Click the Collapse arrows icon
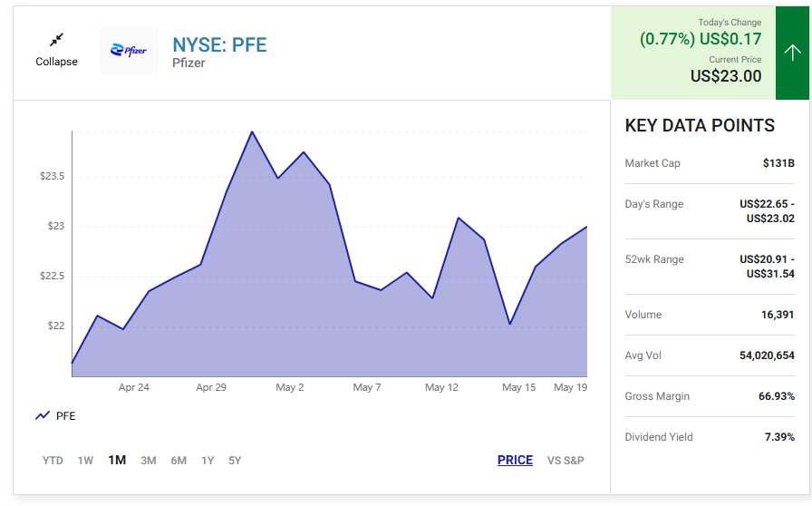The image size is (812, 506). point(56,40)
